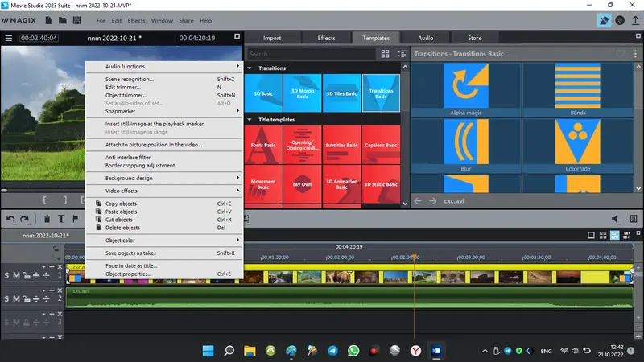Image resolution: width=644 pixels, height=362 pixels.
Task: Expand Snapmarker submenu
Action: pos(164,111)
